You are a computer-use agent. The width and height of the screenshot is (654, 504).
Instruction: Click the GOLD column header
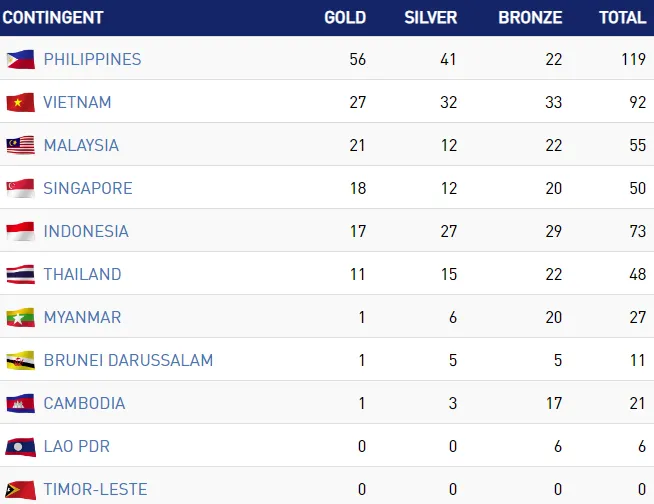click(345, 17)
